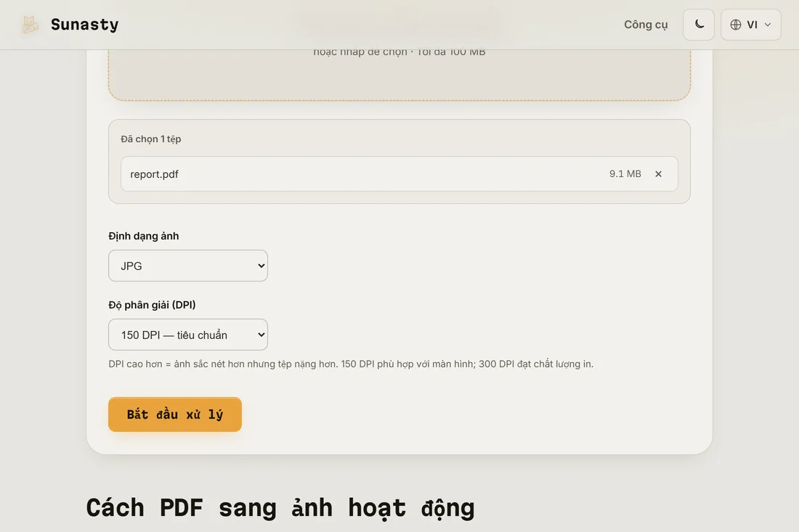The width and height of the screenshot is (799, 532).
Task: Open the VI language dropdown
Action: (x=750, y=25)
